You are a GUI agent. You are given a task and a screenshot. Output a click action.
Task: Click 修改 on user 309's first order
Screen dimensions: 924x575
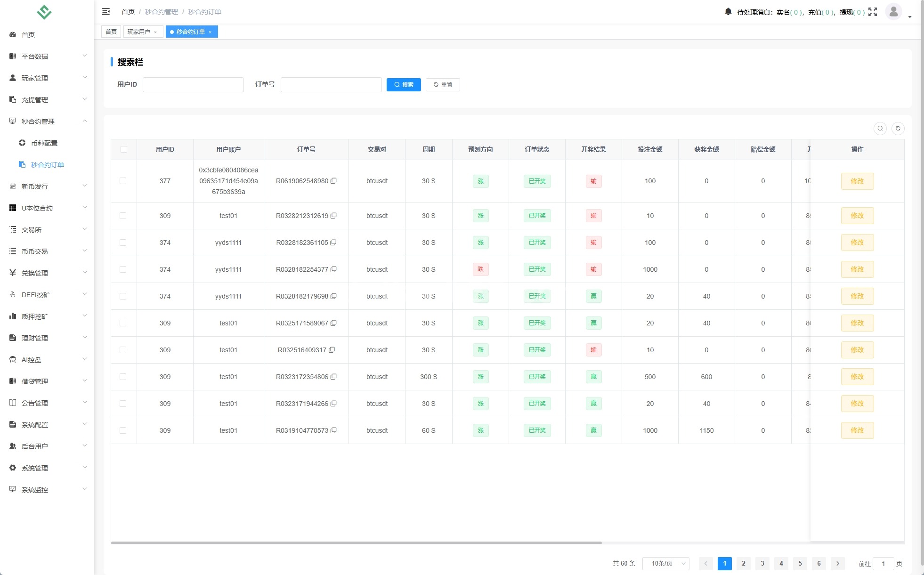coord(857,216)
